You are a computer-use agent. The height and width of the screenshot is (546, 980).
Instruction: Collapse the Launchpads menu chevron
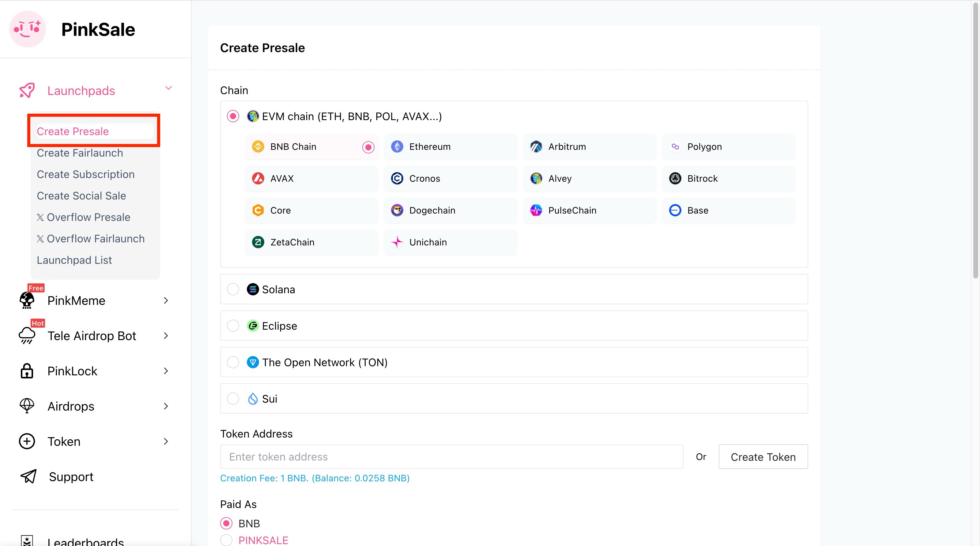168,88
